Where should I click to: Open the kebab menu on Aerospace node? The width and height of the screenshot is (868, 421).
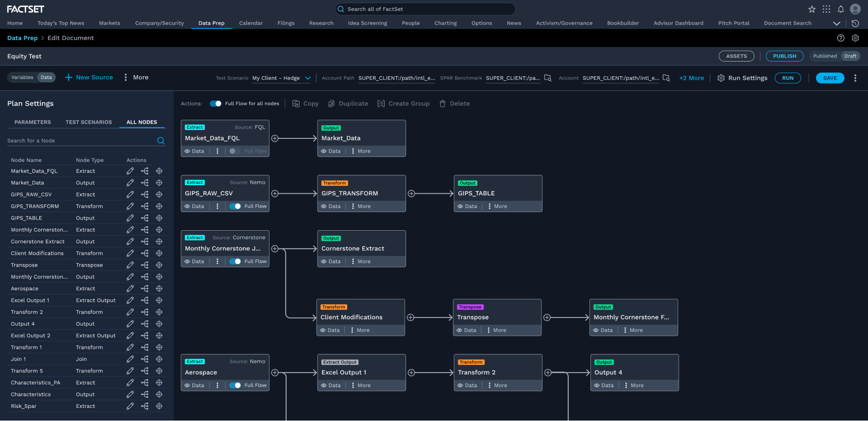(x=218, y=385)
